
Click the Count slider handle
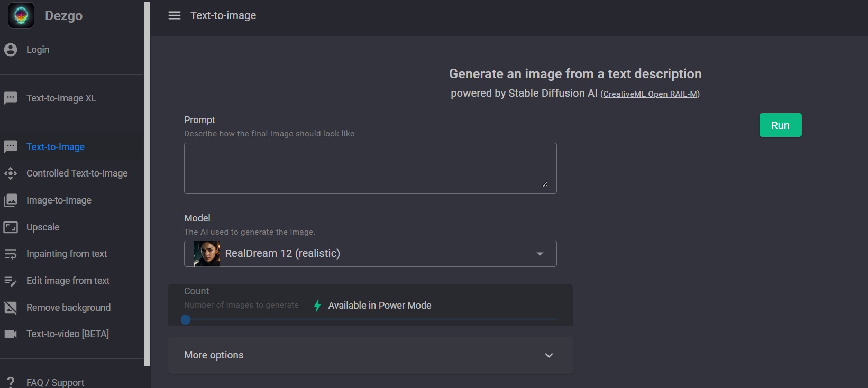185,319
